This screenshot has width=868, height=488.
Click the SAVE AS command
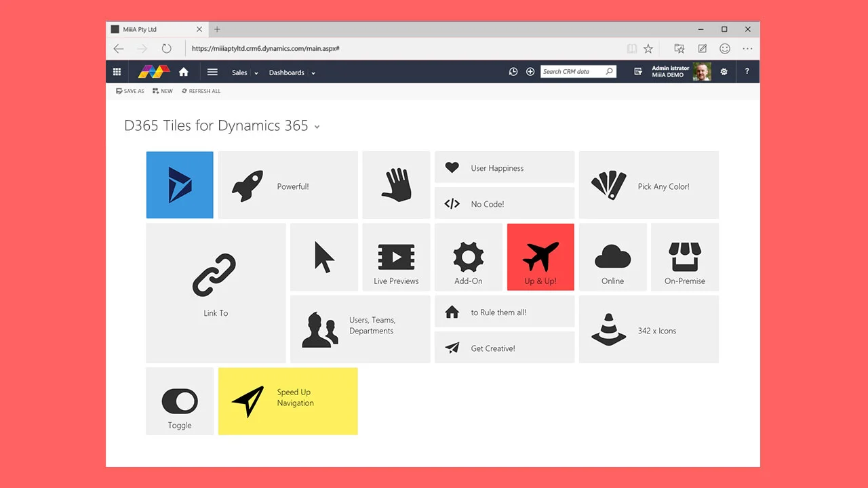tap(130, 91)
